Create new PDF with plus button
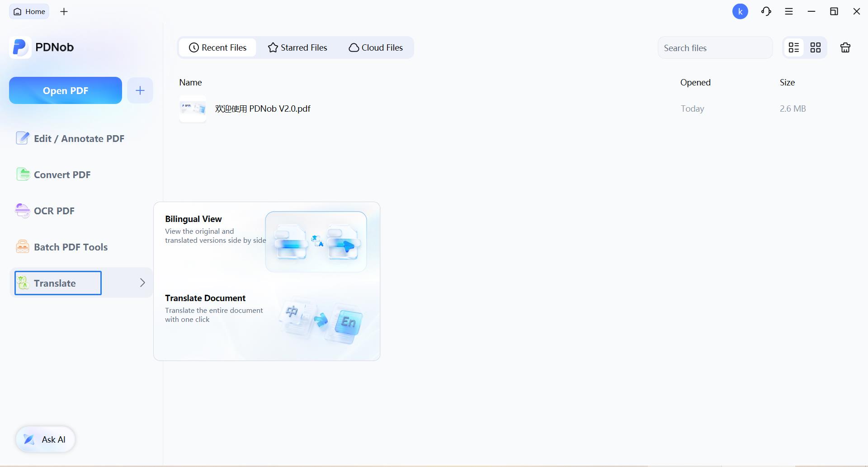The height and width of the screenshot is (467, 868). (140, 90)
